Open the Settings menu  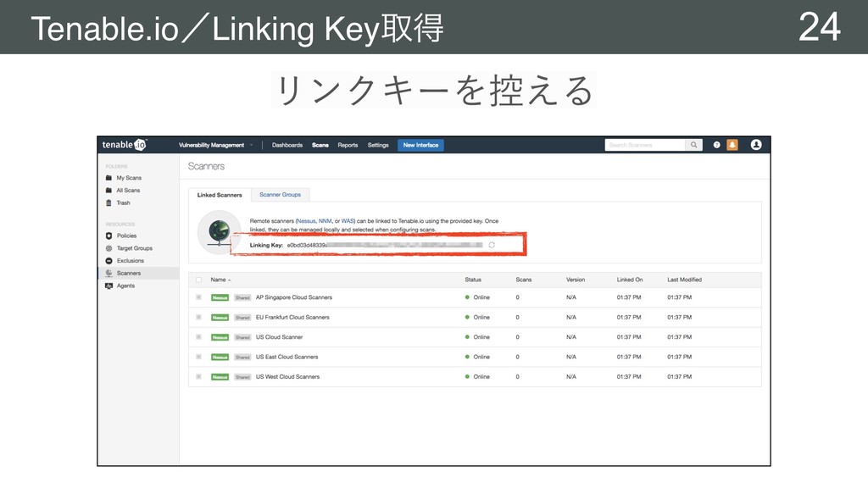[x=378, y=145]
